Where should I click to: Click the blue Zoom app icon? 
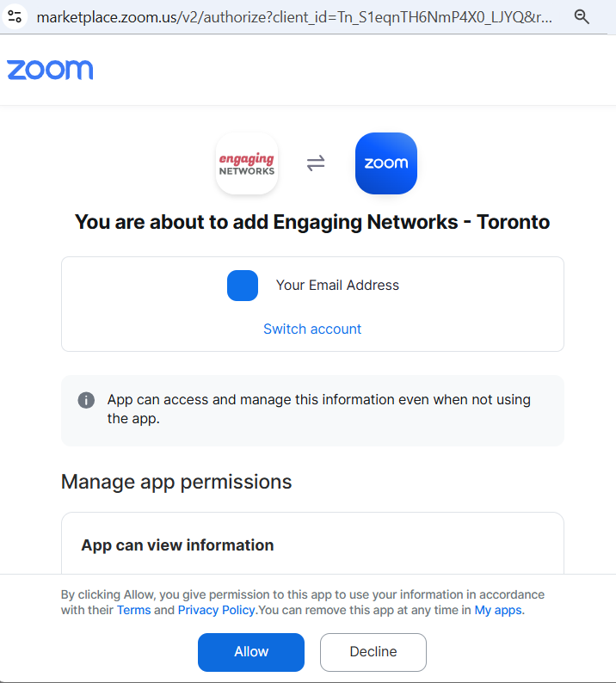point(386,163)
